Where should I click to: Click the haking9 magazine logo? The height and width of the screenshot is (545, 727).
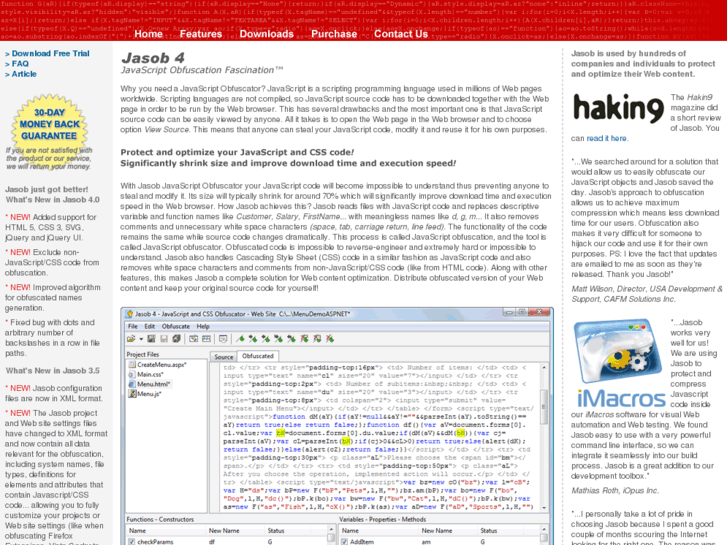619,109
